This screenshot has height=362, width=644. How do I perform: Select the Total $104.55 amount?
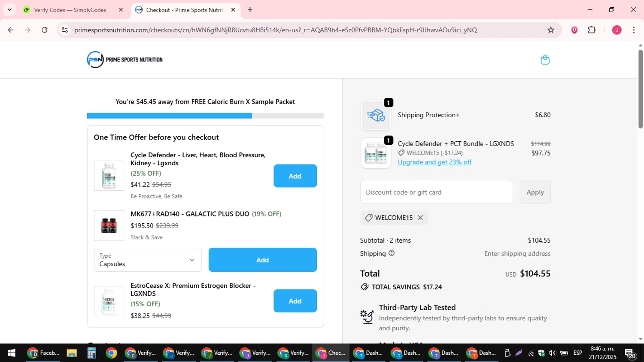pyautogui.click(x=535, y=274)
